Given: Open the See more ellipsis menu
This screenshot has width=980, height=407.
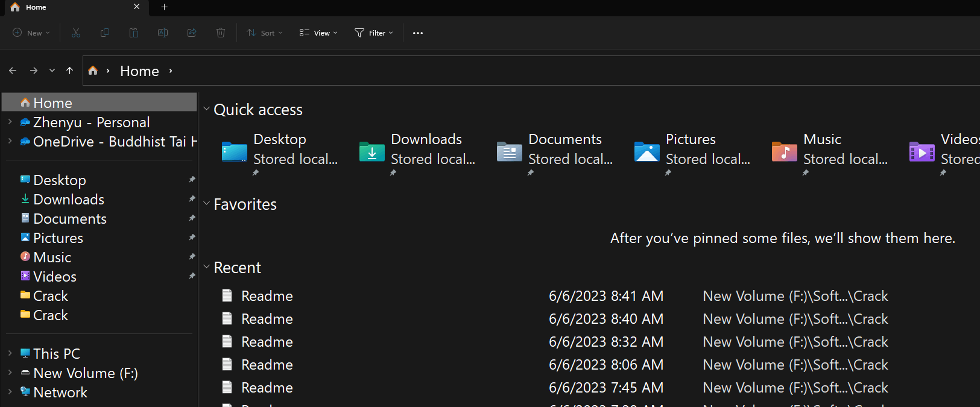Looking at the screenshot, I should coord(418,33).
